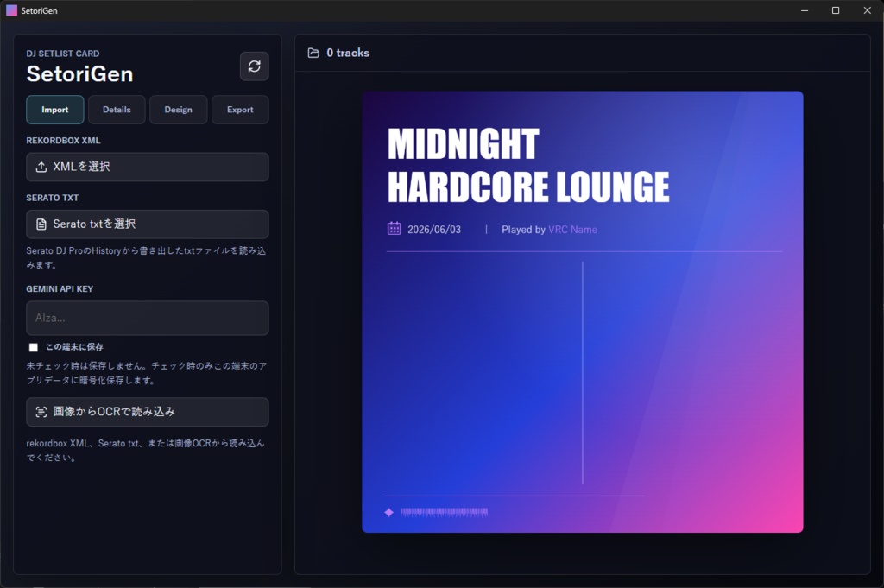Click the calendar icon on the card

[x=394, y=228]
